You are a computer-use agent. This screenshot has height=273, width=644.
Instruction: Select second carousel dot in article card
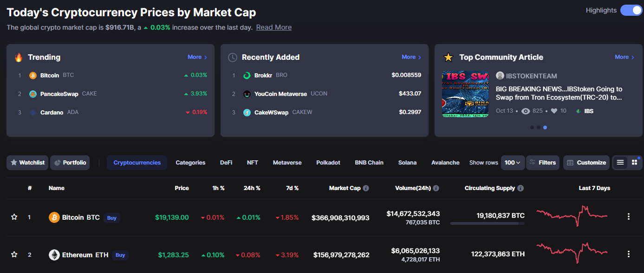(538, 127)
